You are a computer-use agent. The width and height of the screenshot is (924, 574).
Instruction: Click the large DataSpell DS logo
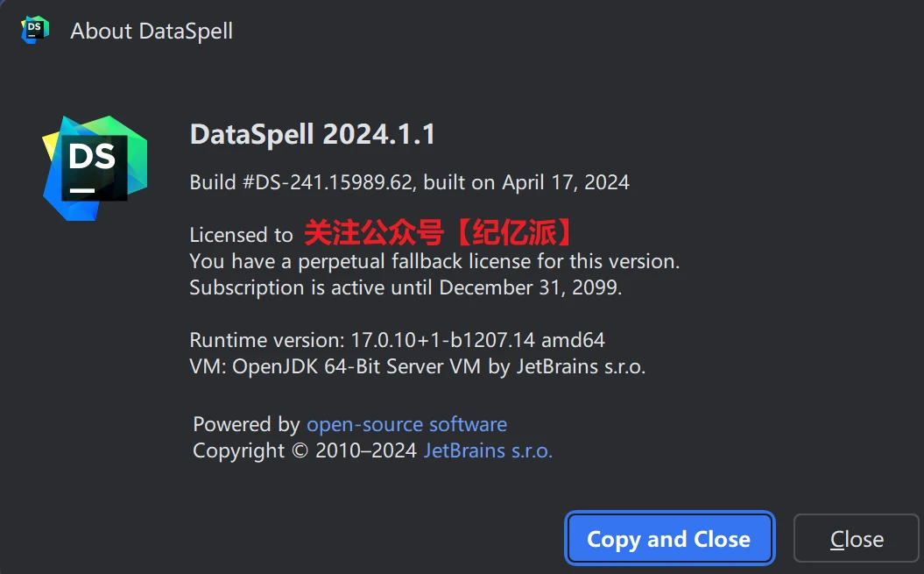[x=95, y=167]
